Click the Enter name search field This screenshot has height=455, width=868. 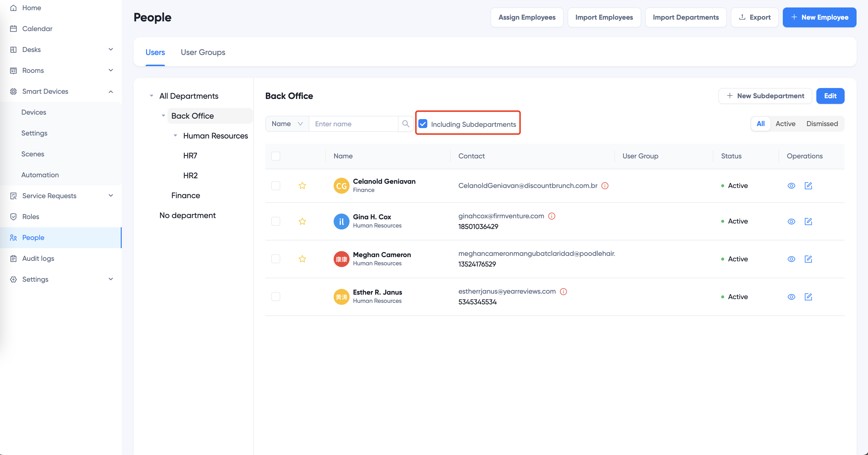[x=354, y=124]
